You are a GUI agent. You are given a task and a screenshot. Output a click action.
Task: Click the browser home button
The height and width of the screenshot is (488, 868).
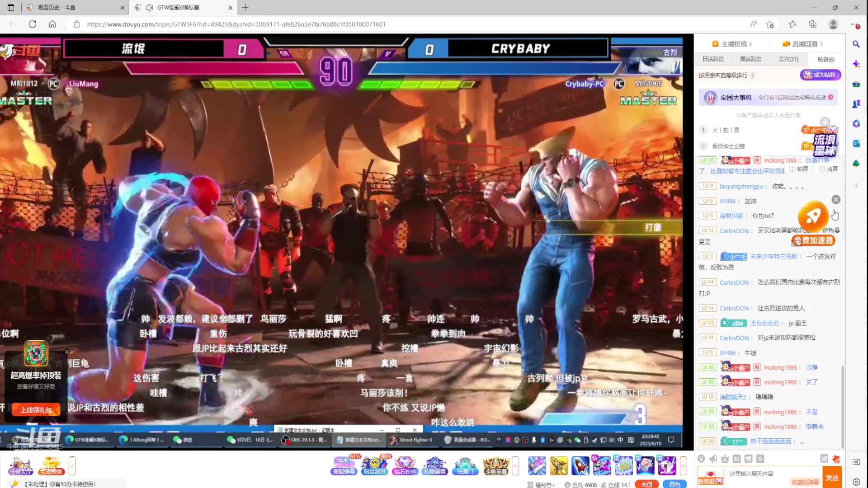[52, 24]
